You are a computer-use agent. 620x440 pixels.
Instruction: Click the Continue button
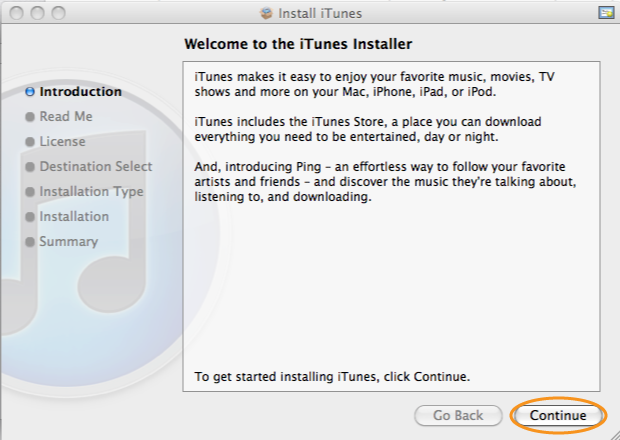pyautogui.click(x=558, y=415)
